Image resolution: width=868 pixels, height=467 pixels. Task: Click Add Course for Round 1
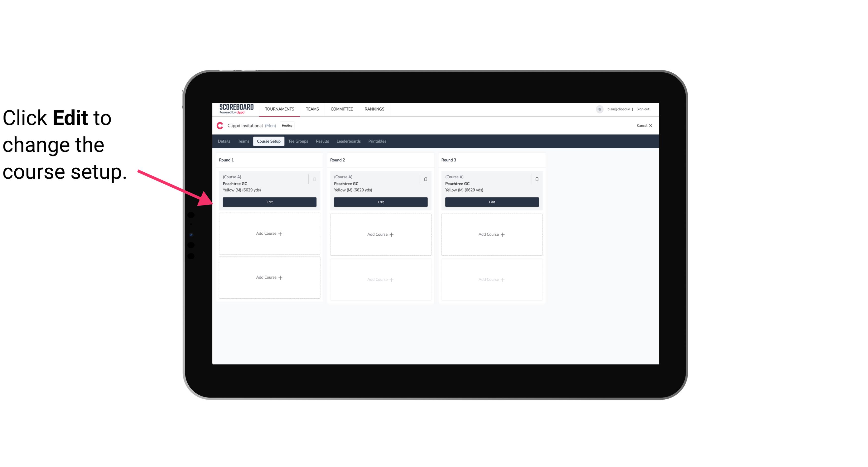(269, 234)
